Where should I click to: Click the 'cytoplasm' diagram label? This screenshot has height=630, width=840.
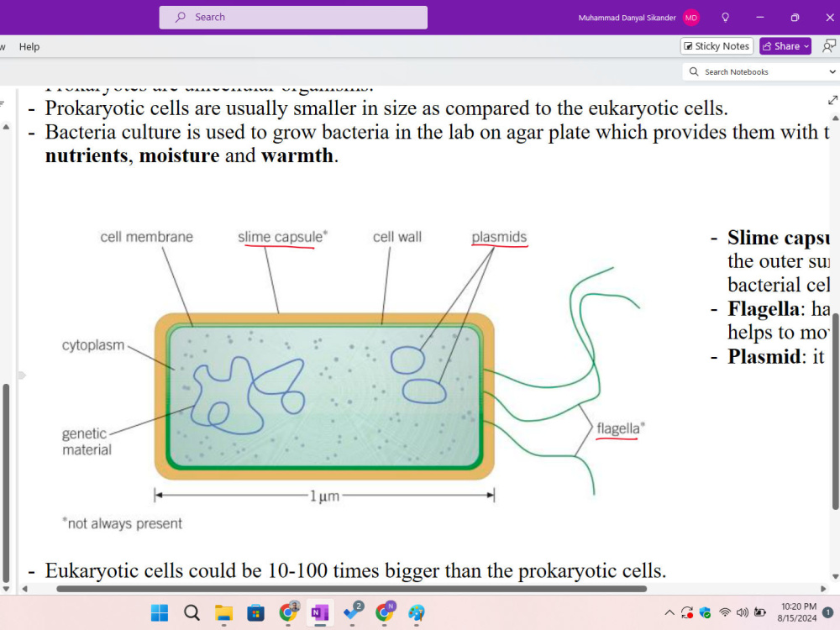coord(92,345)
